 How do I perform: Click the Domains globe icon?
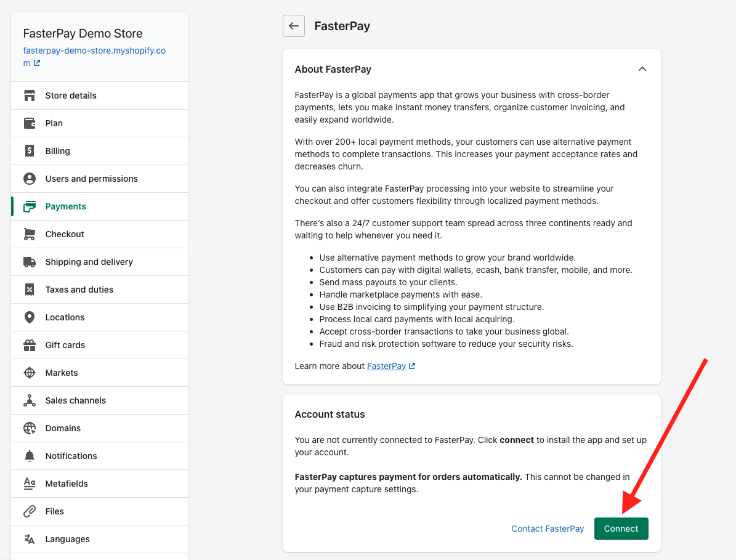tap(30, 428)
